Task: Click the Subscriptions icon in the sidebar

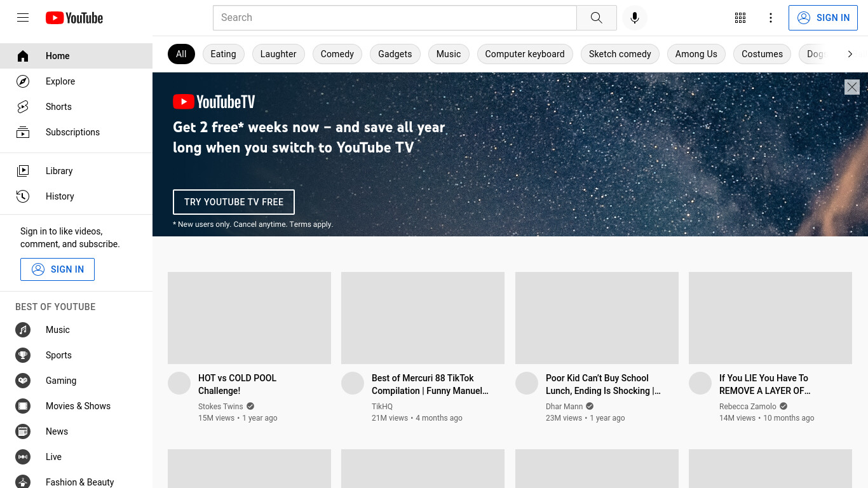Action: click(x=23, y=132)
